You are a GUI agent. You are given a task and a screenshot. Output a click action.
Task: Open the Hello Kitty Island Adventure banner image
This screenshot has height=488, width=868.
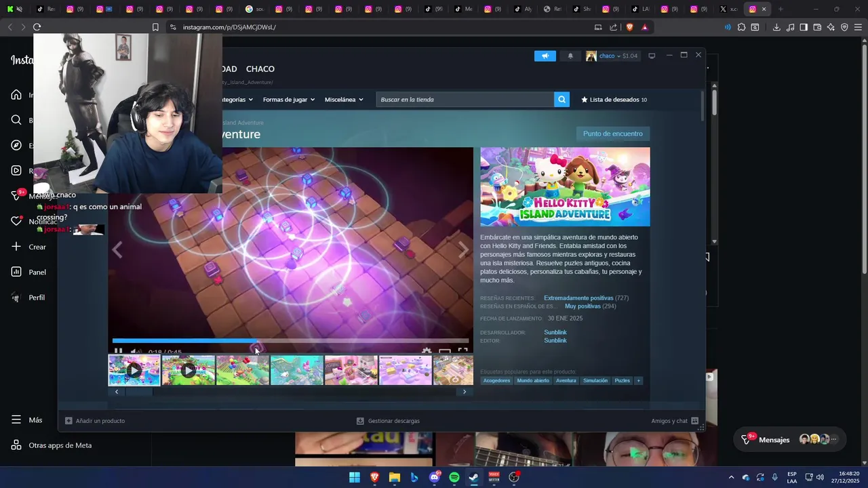[x=565, y=186]
